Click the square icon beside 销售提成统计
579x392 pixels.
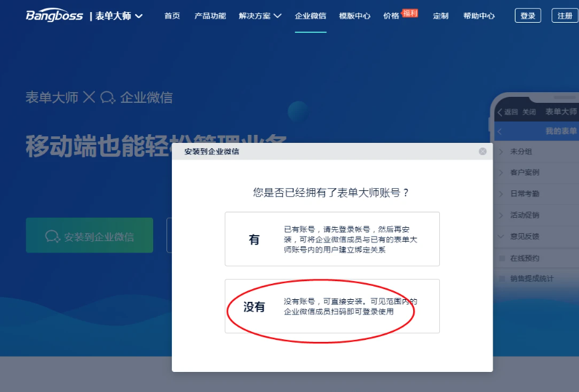pos(501,278)
